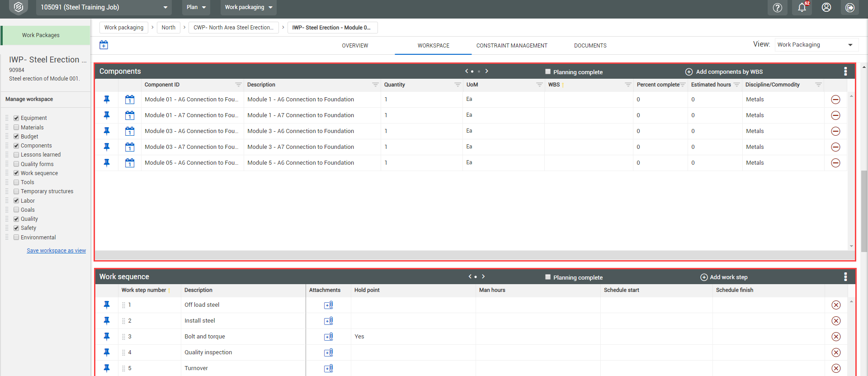Delete the Bolt and torque work step
868x376 pixels.
(x=836, y=337)
